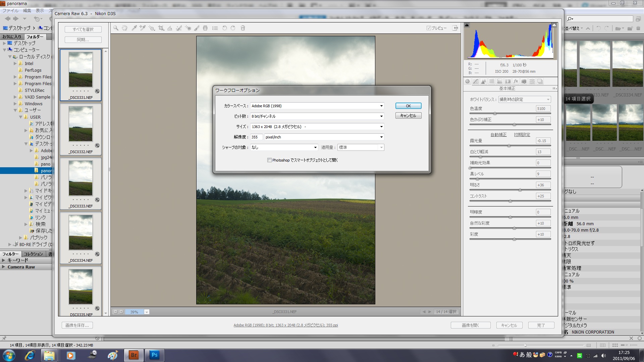Screen dimensions: 644x362
Task: Click the キャンセル button in the dialog
Action: [x=408, y=116]
